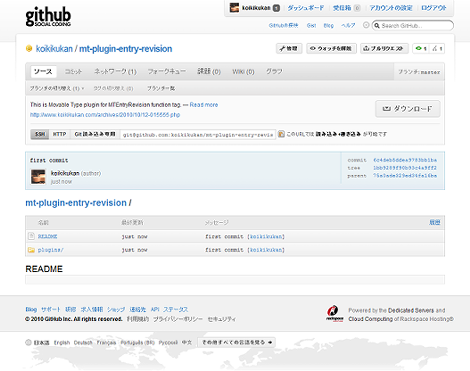Click the Rackspace logo in footer
Viewport: 470px width, 371px height.
point(334,314)
